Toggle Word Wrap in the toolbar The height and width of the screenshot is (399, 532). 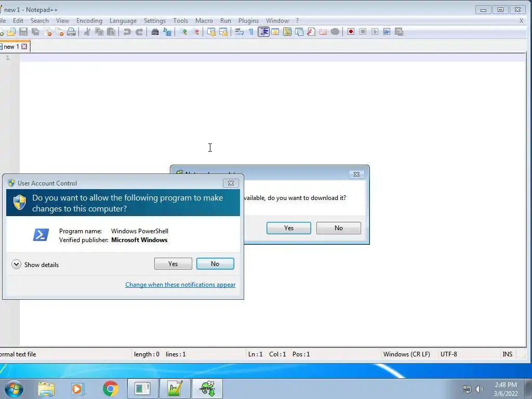(x=239, y=32)
